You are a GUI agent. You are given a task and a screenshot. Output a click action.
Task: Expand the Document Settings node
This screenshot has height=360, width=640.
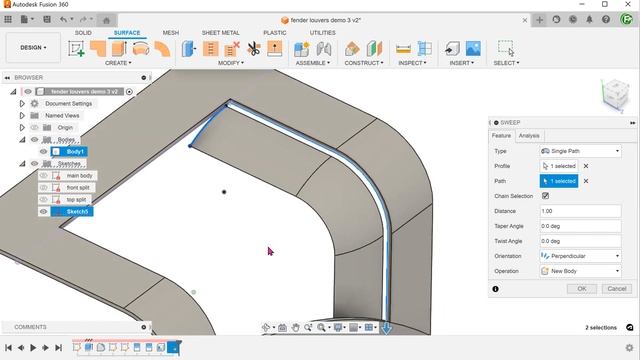click(x=22, y=104)
